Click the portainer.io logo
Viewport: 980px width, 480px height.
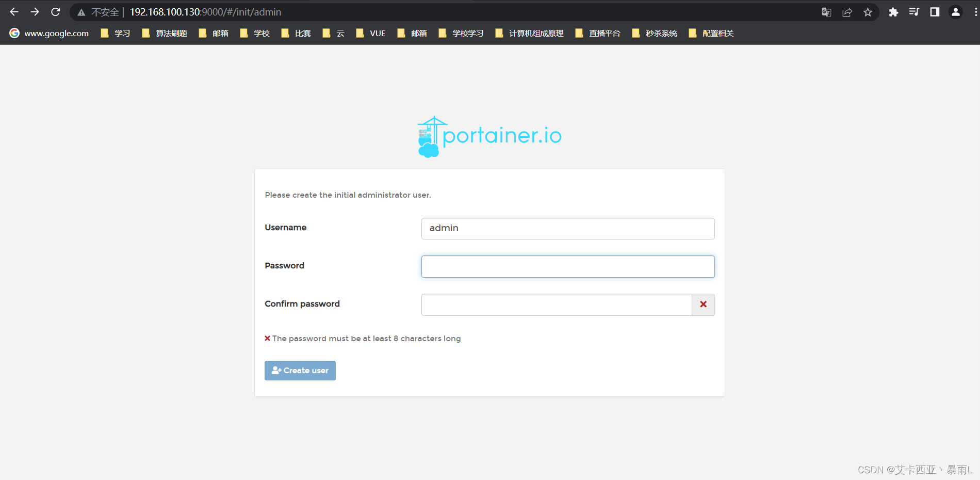489,136
